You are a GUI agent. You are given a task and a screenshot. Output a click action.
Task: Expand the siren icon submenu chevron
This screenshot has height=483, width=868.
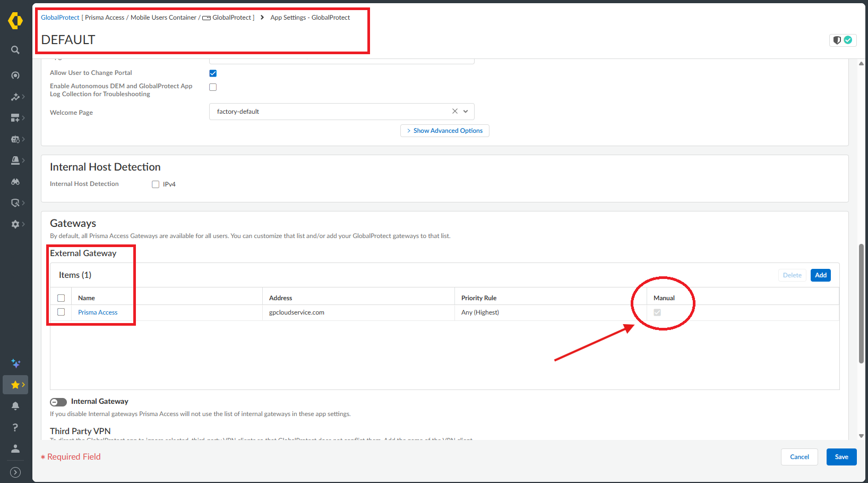coord(23,160)
